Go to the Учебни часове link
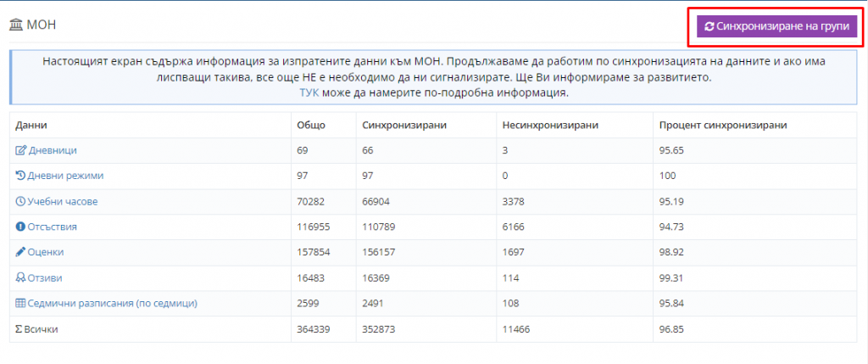Screen dimensions: 868x364 64,201
